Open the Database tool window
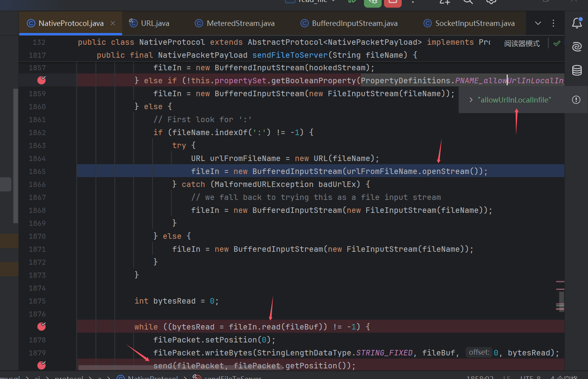 click(x=577, y=70)
